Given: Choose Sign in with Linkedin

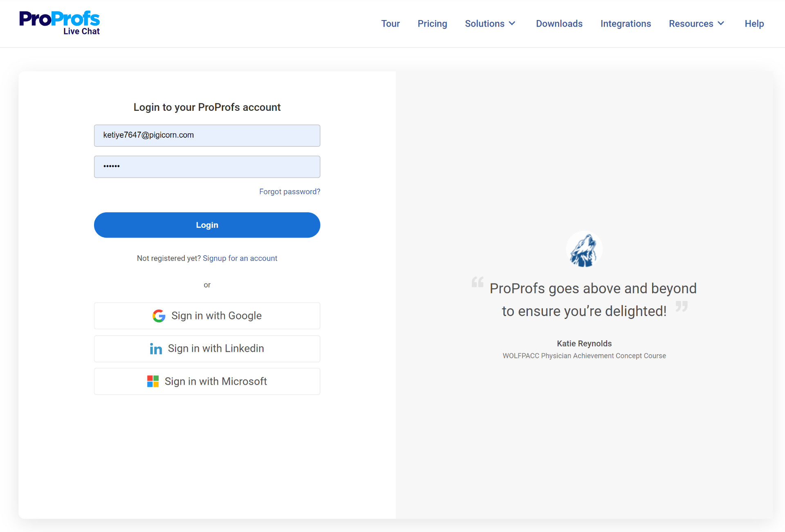Looking at the screenshot, I should pos(207,349).
